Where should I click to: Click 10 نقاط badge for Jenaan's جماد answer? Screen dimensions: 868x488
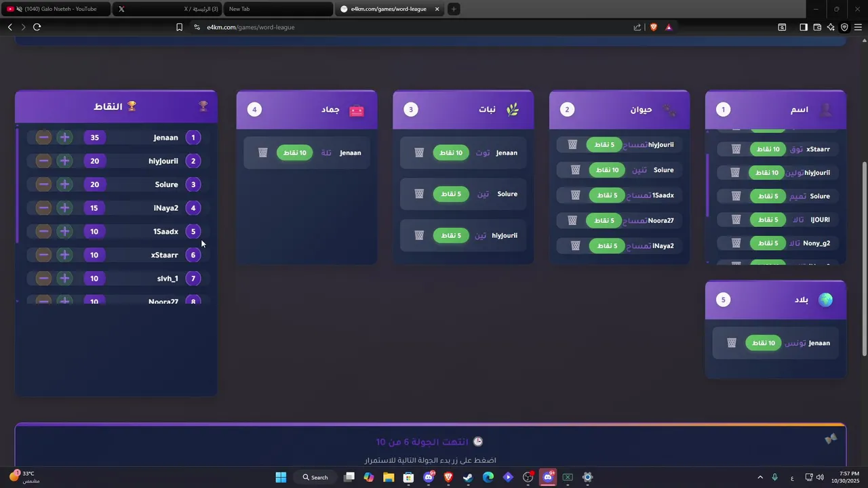pyautogui.click(x=295, y=152)
